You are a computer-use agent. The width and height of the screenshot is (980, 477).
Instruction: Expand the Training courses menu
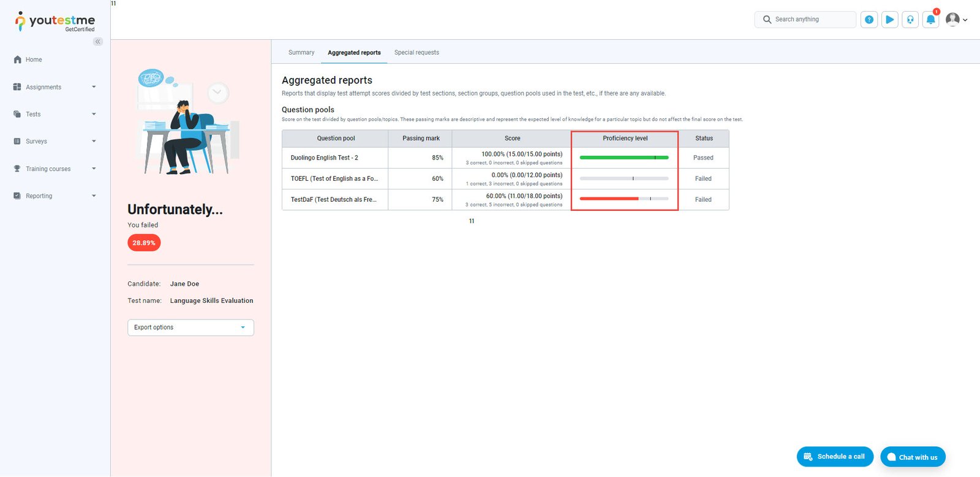click(x=55, y=169)
